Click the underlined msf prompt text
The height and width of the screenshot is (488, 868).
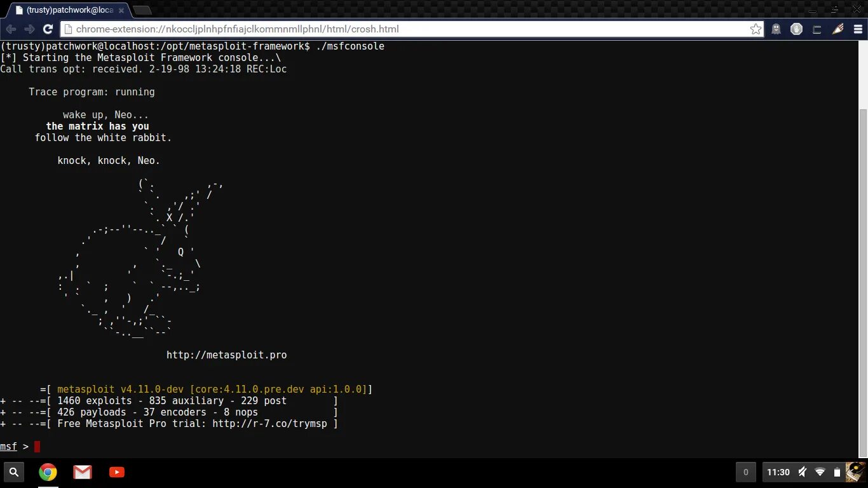[x=8, y=447]
